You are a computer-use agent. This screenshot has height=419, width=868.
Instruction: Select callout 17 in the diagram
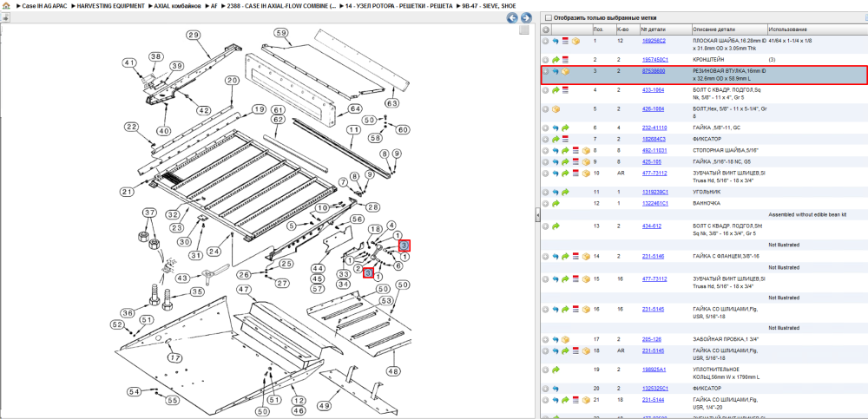(175, 358)
